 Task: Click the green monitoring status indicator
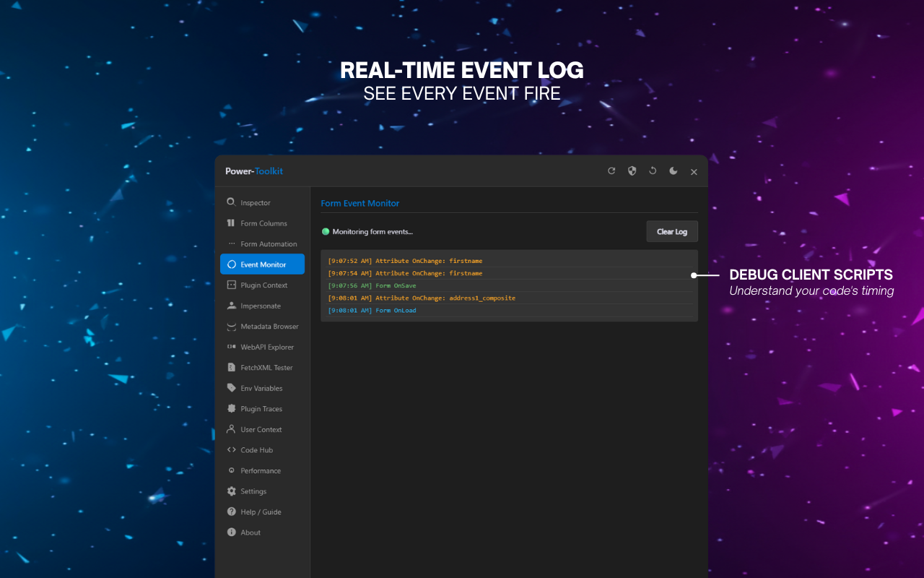click(x=325, y=231)
